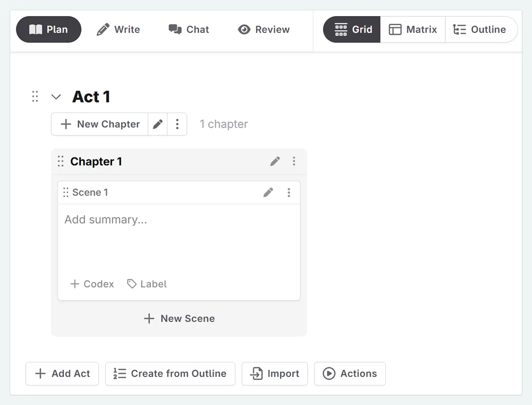
Task: Open Act 1's three-dot options menu
Action: (x=177, y=124)
